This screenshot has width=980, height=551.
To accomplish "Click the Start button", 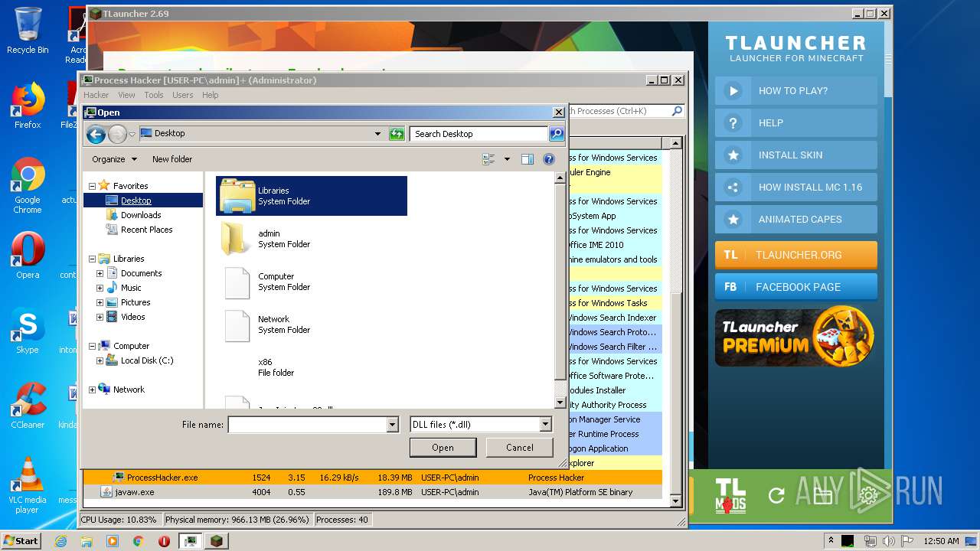I will click(21, 540).
